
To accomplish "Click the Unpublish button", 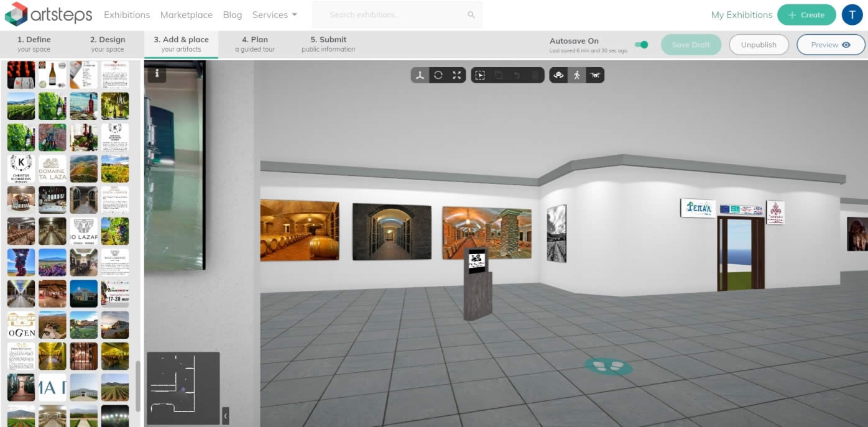I will (x=759, y=45).
